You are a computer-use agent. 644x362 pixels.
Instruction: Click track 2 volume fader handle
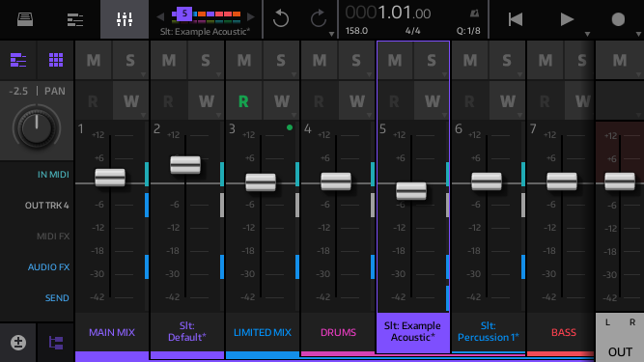click(185, 165)
